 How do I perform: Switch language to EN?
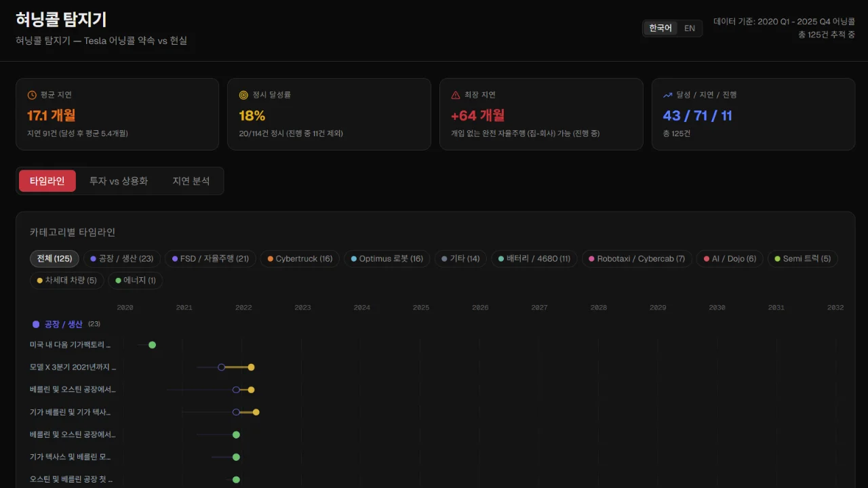(x=690, y=28)
